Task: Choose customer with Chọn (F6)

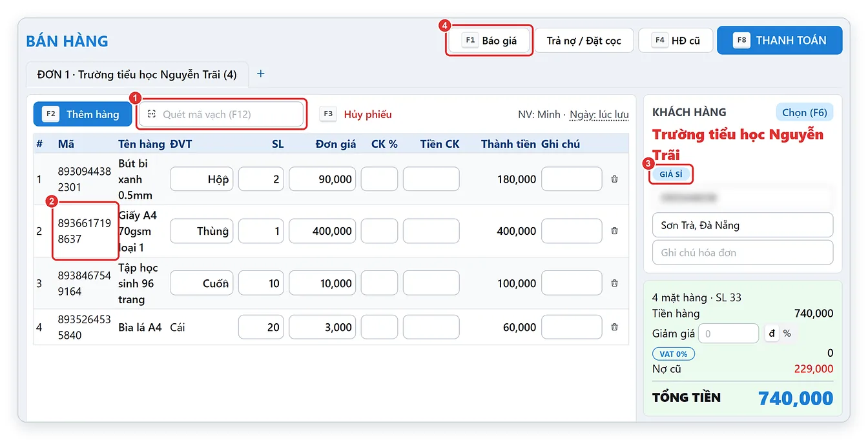Action: [804, 112]
